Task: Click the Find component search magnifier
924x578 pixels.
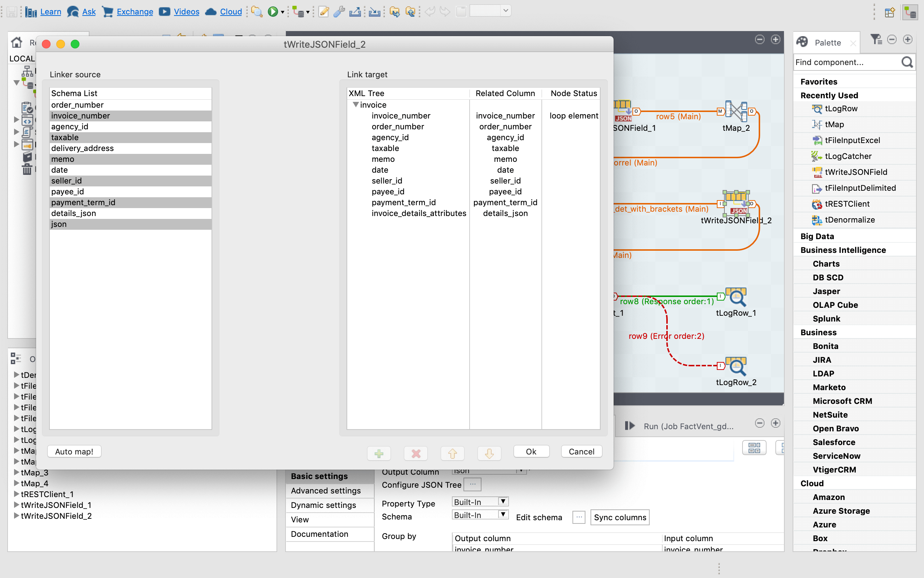Action: tap(907, 62)
